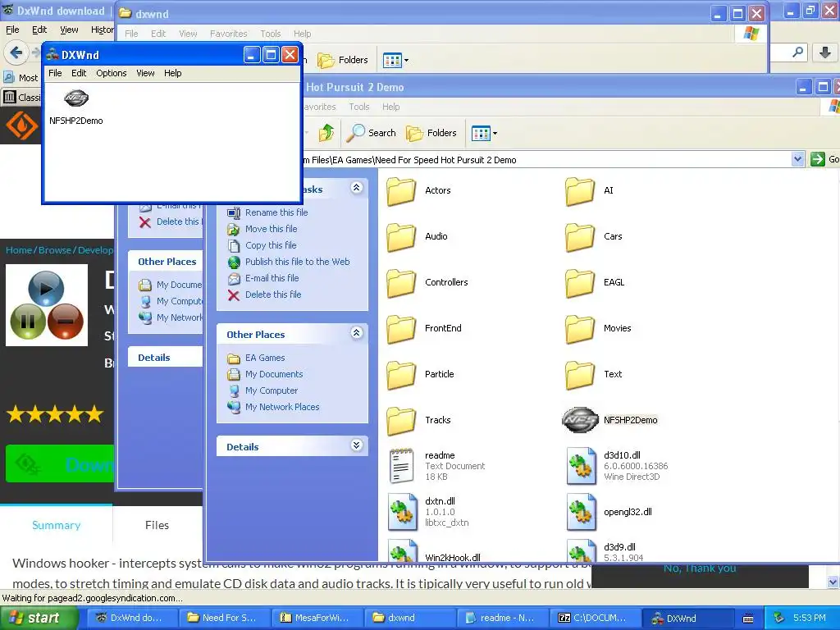Open the DXWnd Options menu
This screenshot has width=840, height=630.
[112, 73]
